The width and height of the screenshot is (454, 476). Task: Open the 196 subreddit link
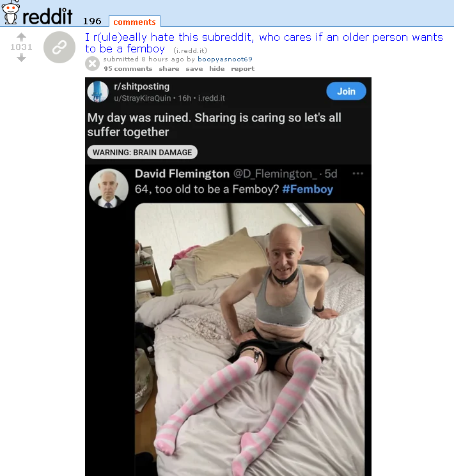click(x=92, y=21)
